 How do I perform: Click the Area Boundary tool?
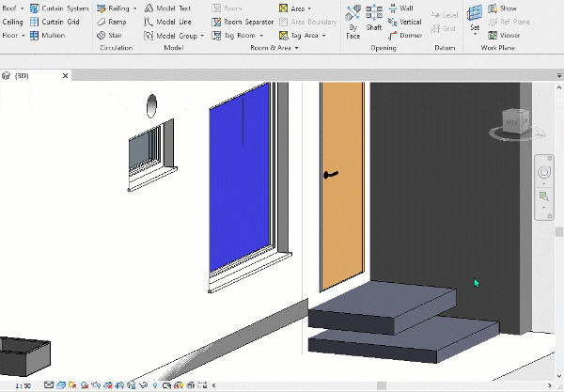point(308,22)
